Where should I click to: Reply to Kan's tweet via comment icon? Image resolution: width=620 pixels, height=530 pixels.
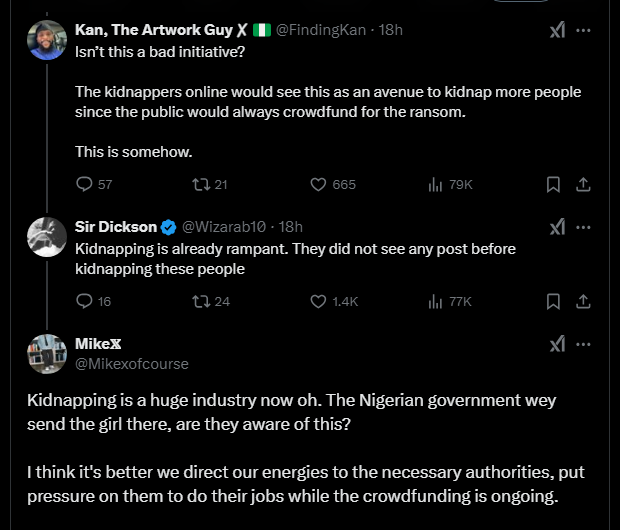(85, 184)
